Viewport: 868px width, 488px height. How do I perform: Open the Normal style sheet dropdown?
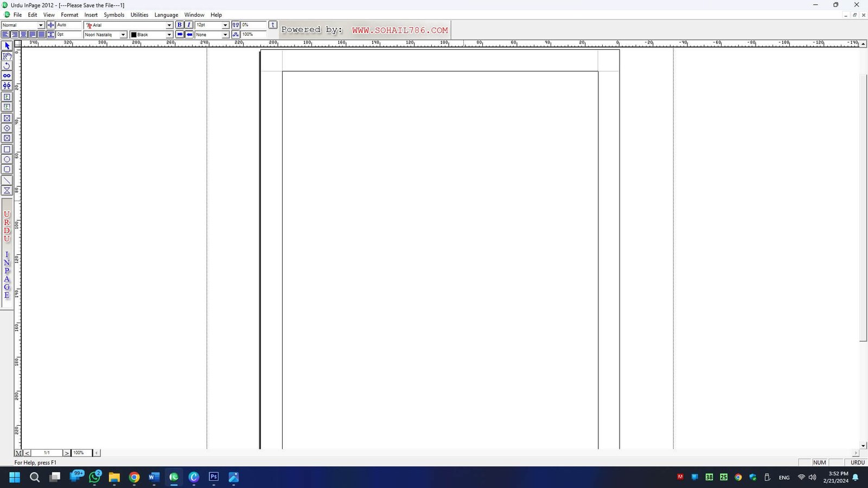(40, 25)
